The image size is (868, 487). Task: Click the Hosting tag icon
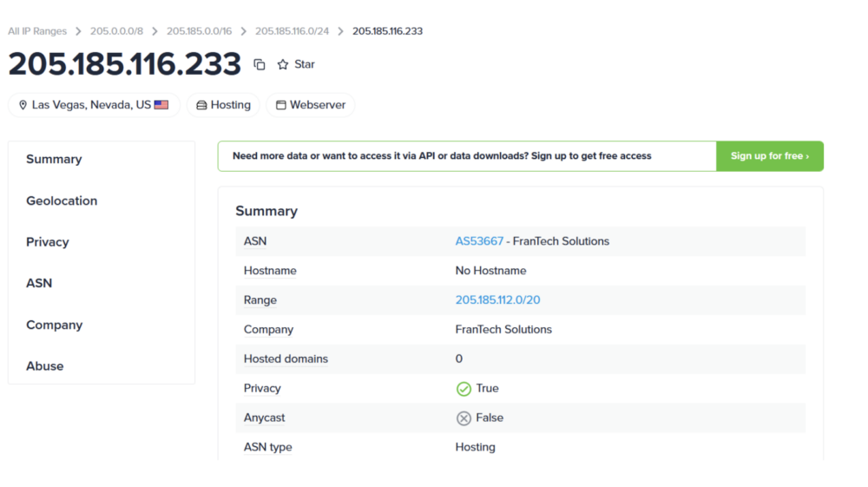201,105
